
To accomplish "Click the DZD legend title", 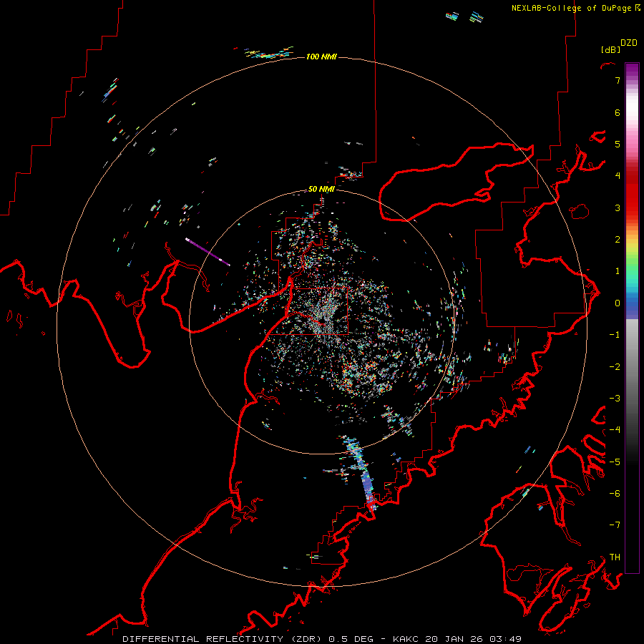I will tap(628, 43).
